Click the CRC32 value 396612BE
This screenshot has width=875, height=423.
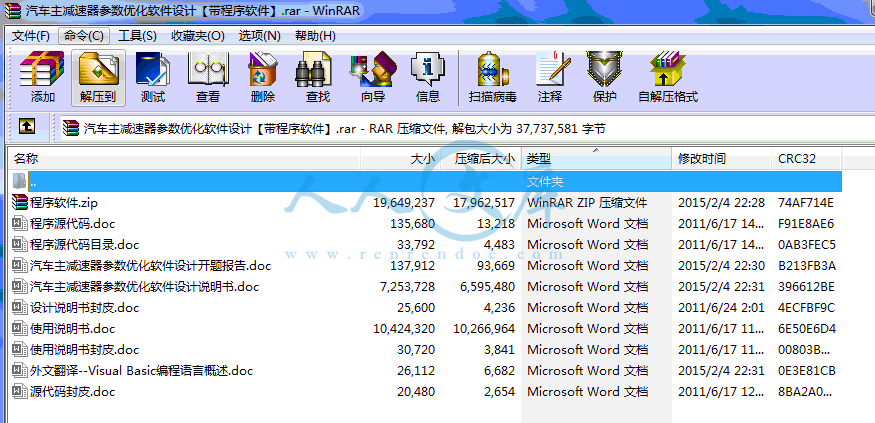tap(806, 287)
